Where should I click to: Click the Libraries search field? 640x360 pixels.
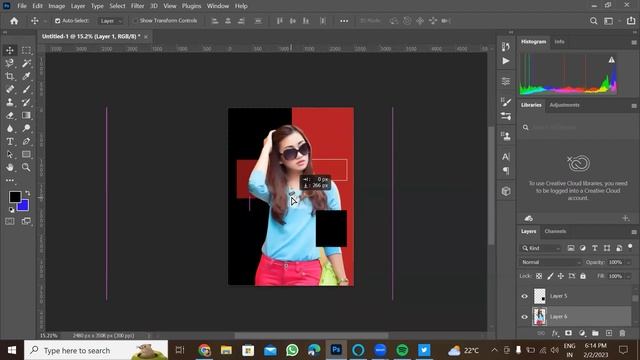(x=578, y=127)
